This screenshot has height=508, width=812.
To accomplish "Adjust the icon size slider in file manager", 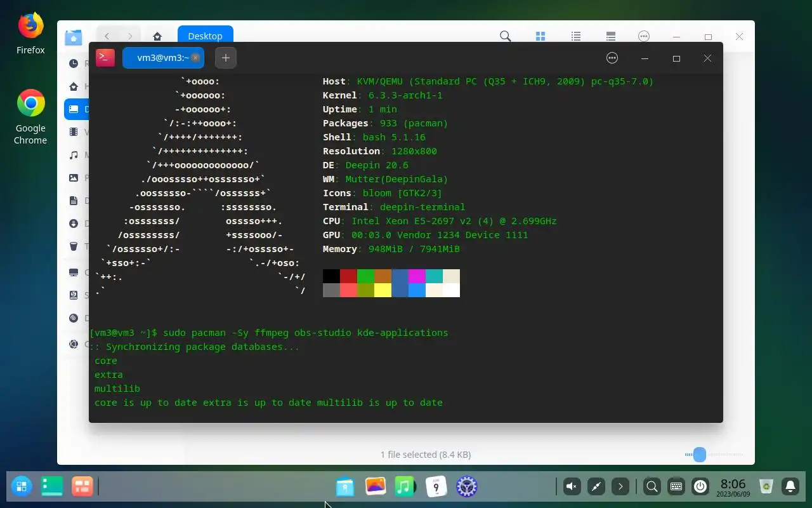I will [x=699, y=454].
